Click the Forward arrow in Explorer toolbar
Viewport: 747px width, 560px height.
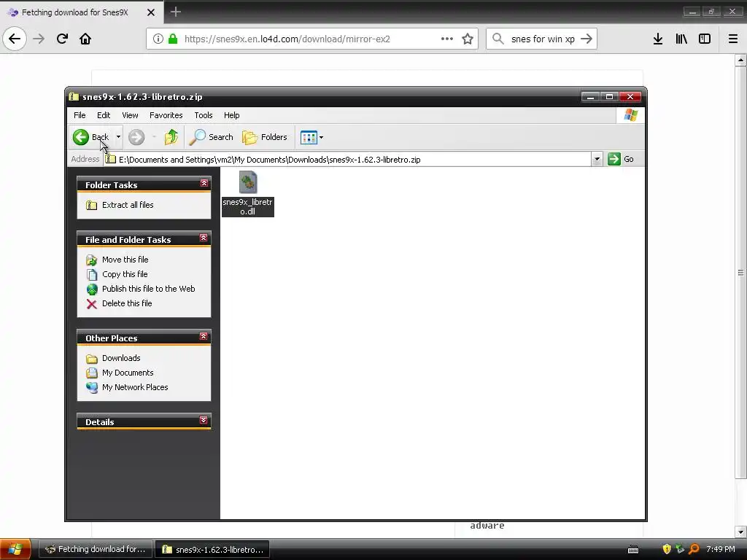(x=136, y=137)
